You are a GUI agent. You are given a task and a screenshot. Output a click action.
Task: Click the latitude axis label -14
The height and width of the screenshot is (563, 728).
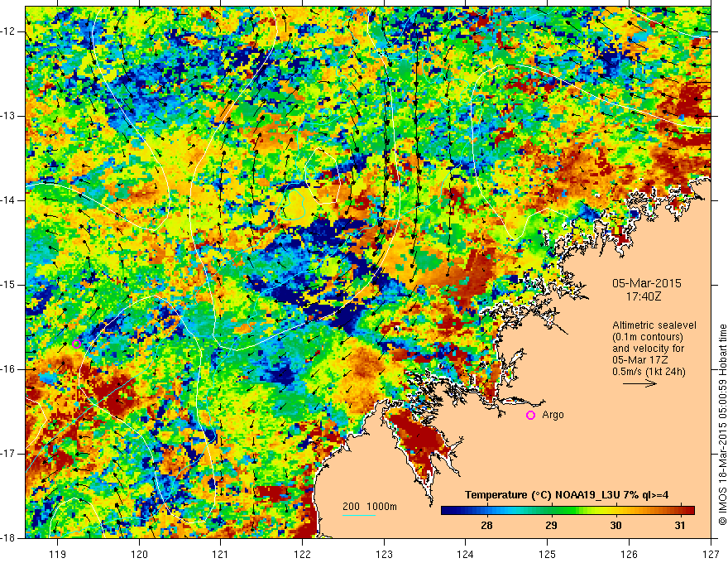tap(8, 200)
